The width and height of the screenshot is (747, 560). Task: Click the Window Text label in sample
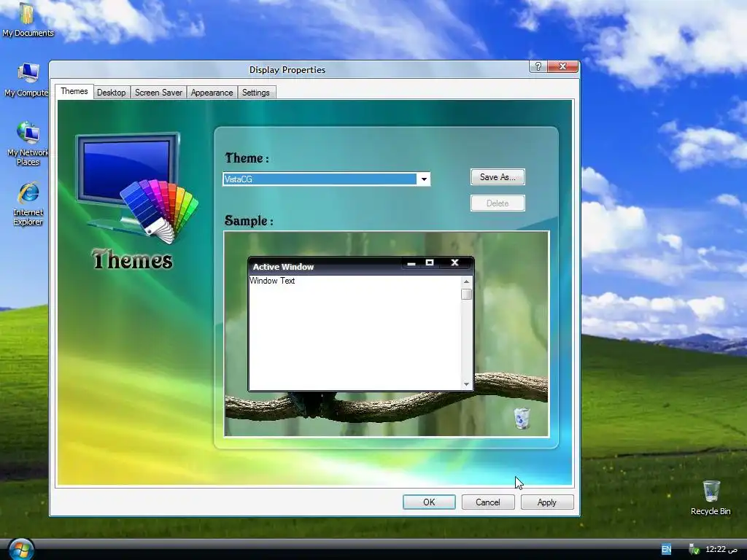pyautogui.click(x=272, y=281)
